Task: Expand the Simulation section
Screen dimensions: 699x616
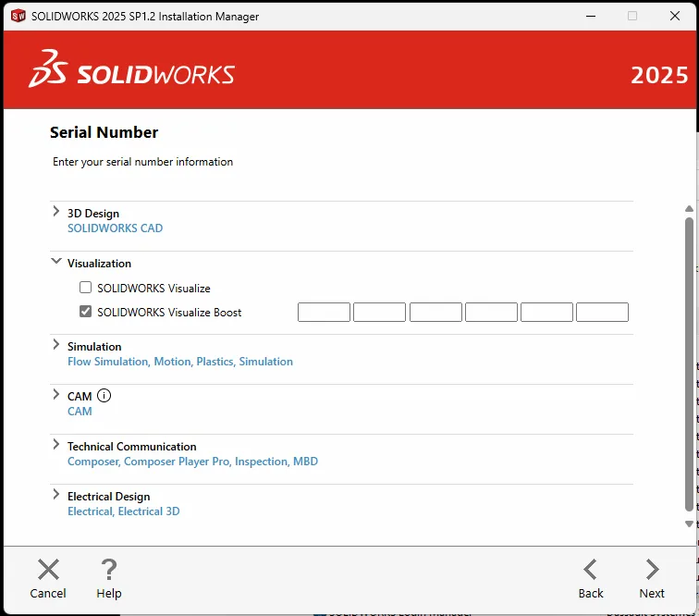Action: pos(55,344)
